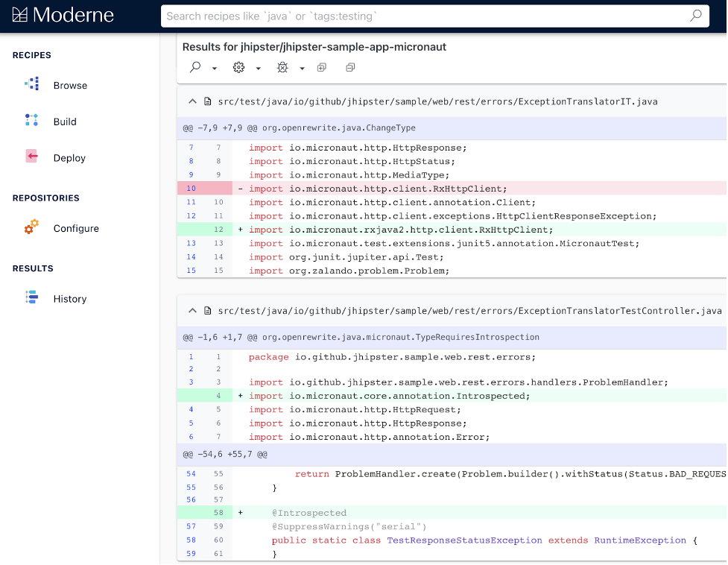Click the HttpClientResponseException import line
728x565 pixels.
(452, 216)
